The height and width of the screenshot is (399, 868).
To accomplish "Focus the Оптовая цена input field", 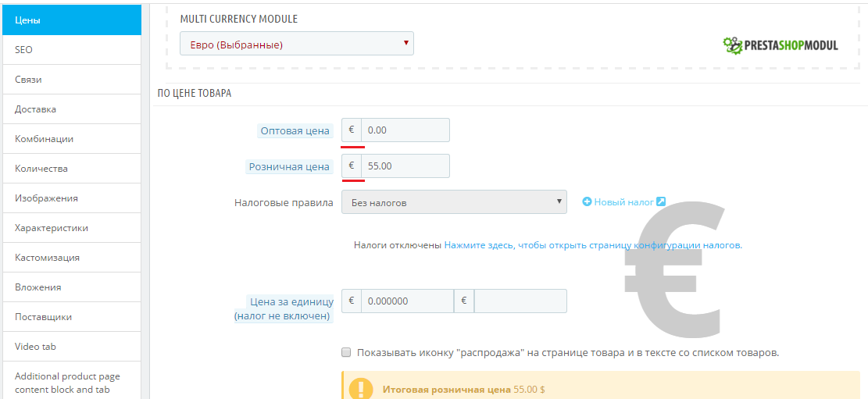I will click(x=405, y=130).
